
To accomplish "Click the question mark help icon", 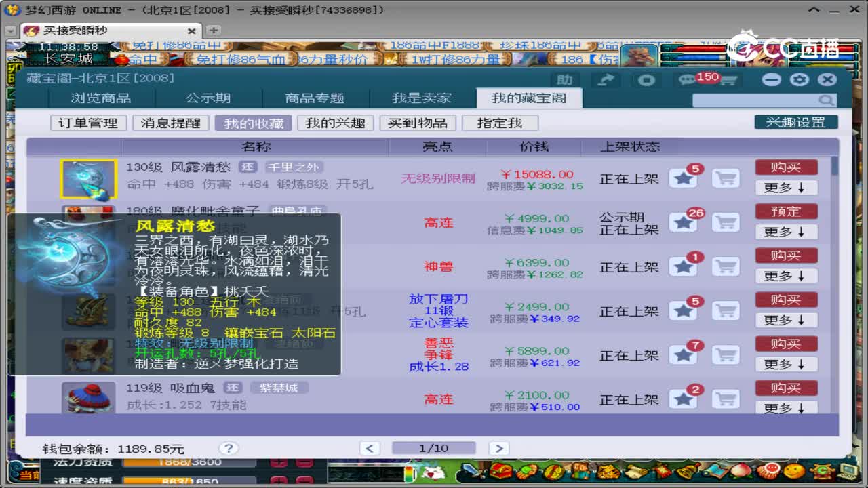I will (229, 448).
